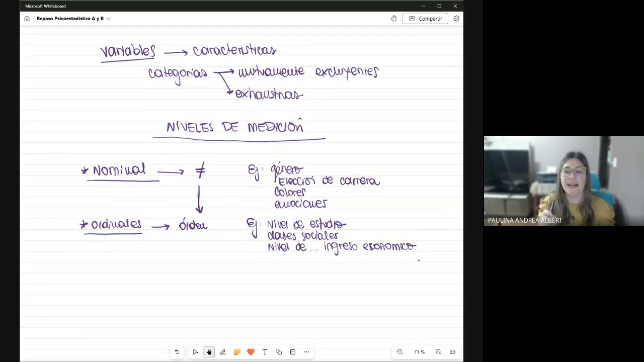This screenshot has height=362, width=644.
Task: Click the Compartir button
Action: (x=425, y=19)
